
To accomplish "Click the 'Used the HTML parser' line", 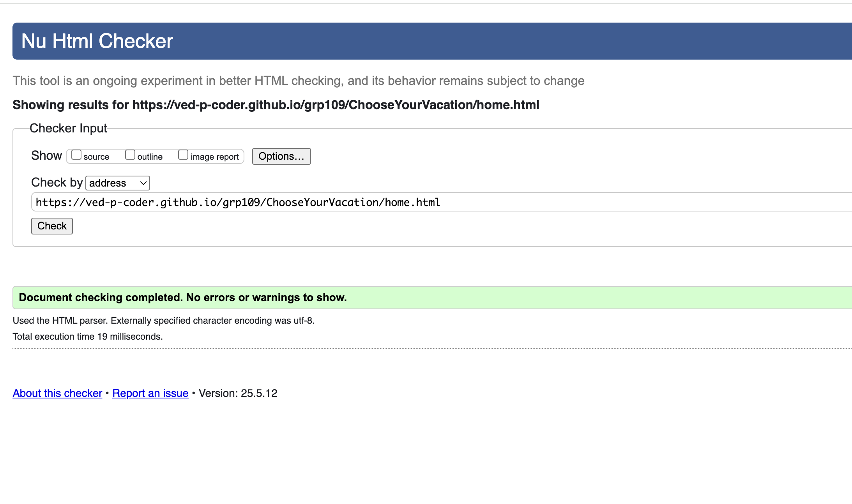I will point(164,321).
